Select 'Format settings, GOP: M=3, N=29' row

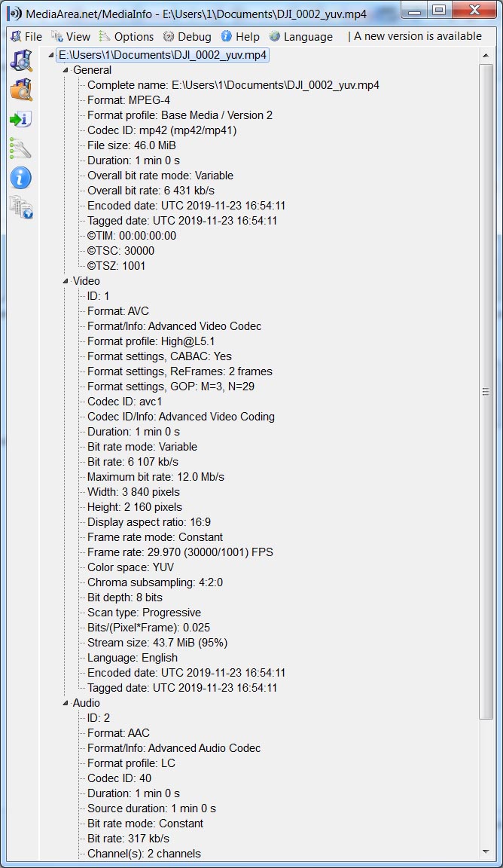pyautogui.click(x=171, y=387)
